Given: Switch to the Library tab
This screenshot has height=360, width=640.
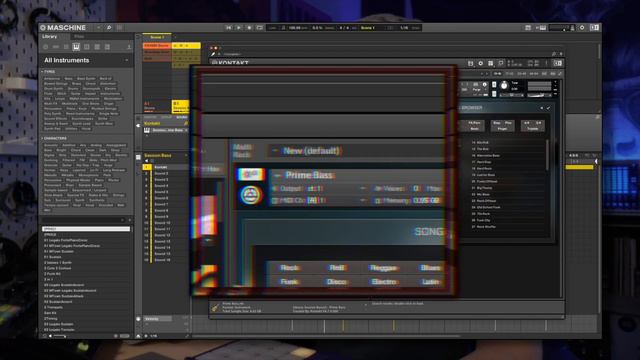Looking at the screenshot, I should point(50,37).
